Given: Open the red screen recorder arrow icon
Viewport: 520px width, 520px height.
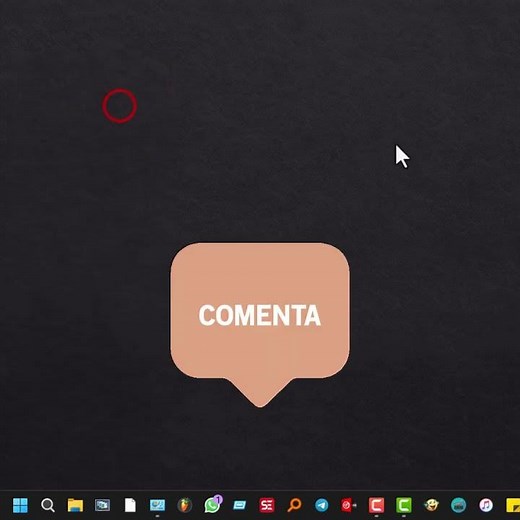Looking at the screenshot, I should 348,505.
